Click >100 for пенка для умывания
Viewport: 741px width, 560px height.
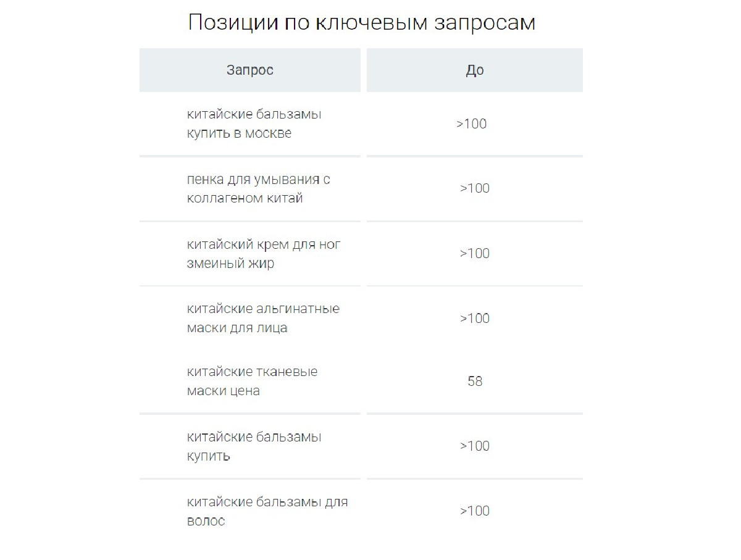click(x=475, y=189)
